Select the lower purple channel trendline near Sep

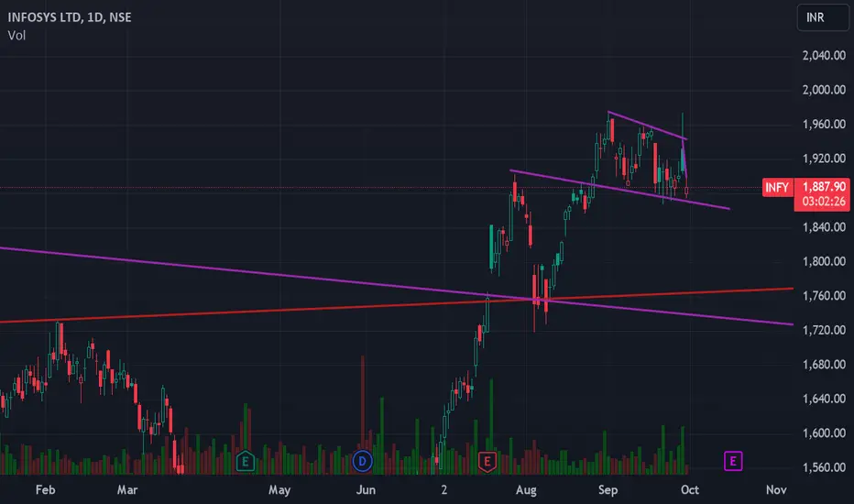pos(619,190)
